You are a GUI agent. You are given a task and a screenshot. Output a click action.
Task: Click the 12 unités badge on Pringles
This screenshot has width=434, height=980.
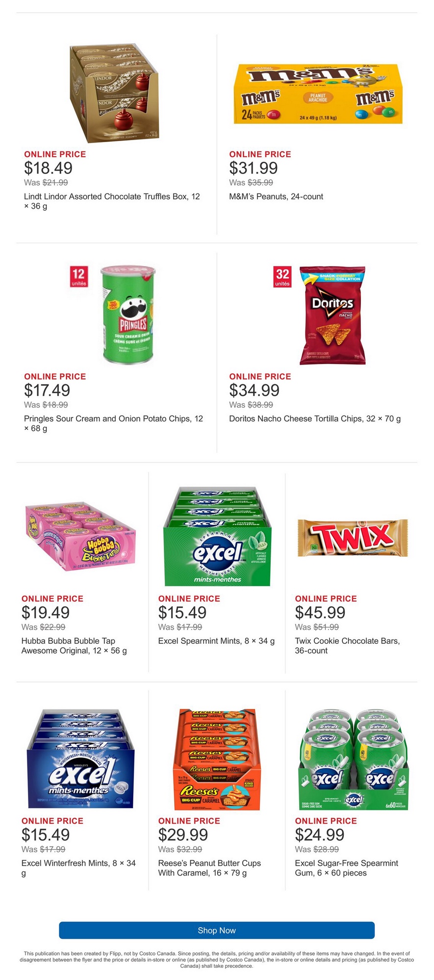(x=78, y=276)
